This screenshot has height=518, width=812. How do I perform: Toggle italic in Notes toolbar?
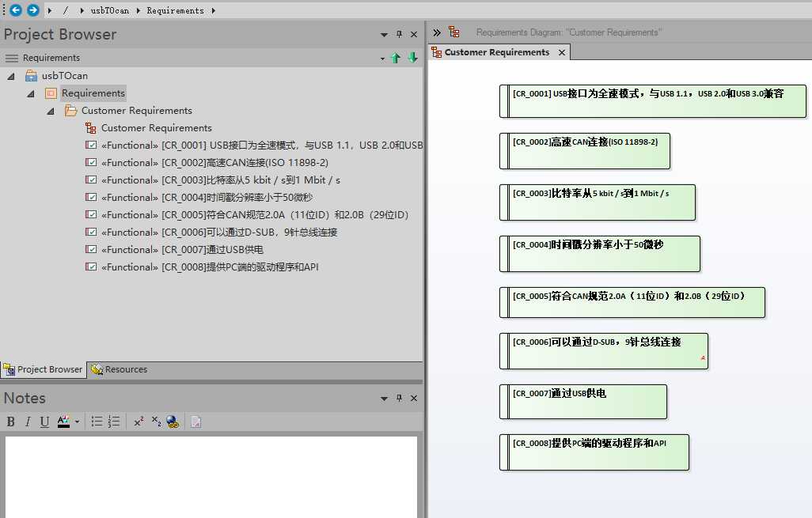[x=28, y=422]
